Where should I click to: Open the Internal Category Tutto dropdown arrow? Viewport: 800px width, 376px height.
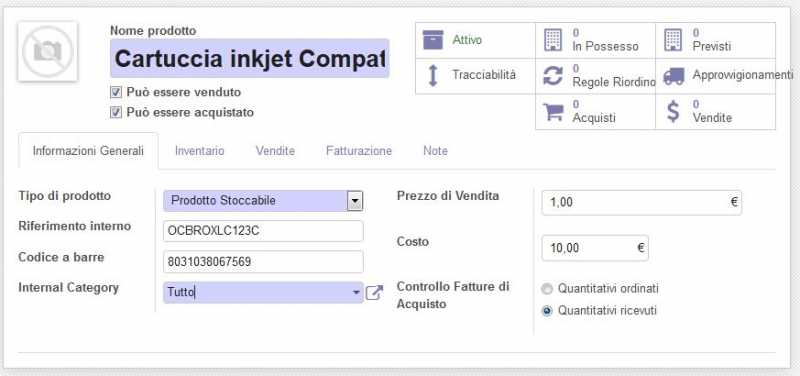click(x=356, y=293)
